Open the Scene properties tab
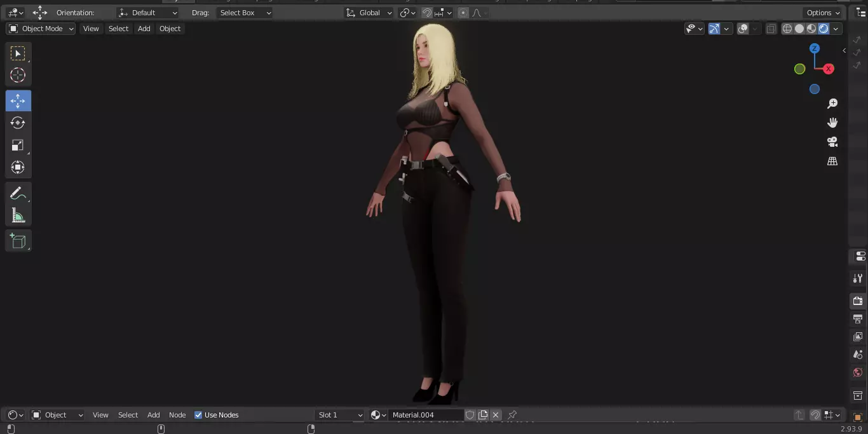Image resolution: width=868 pixels, height=434 pixels. [858, 355]
